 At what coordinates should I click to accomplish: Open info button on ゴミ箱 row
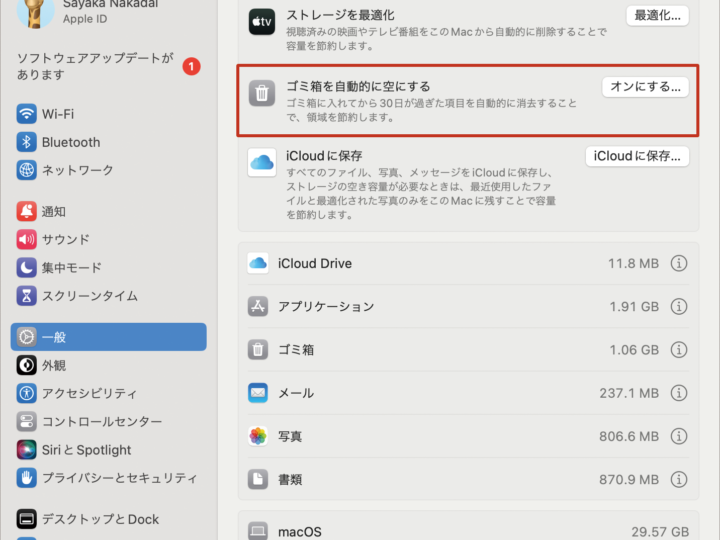pyautogui.click(x=679, y=349)
